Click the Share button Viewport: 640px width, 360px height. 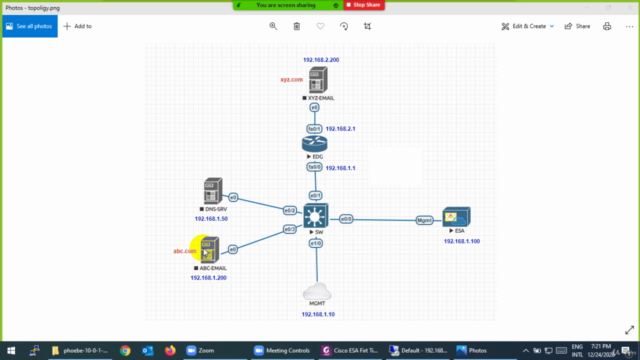[x=577, y=26]
